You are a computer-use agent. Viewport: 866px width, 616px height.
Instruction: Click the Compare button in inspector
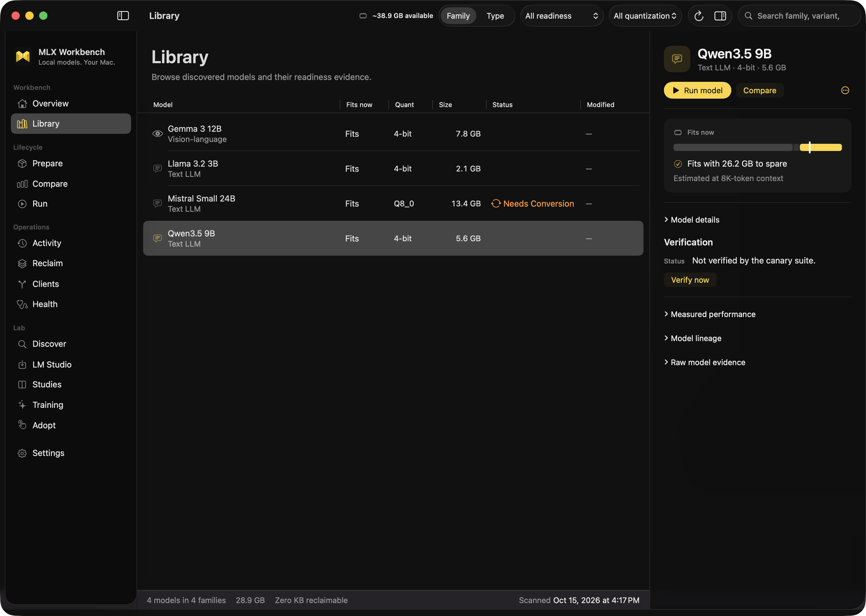tap(760, 90)
